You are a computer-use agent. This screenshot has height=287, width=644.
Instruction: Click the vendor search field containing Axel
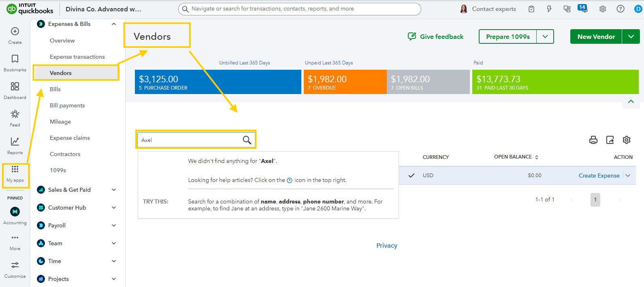pos(190,140)
